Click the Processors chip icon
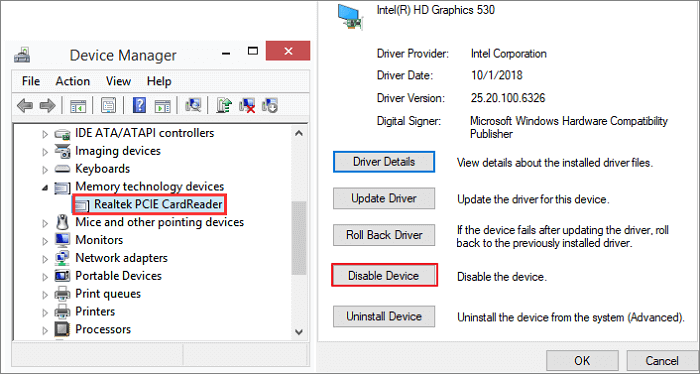 62,329
